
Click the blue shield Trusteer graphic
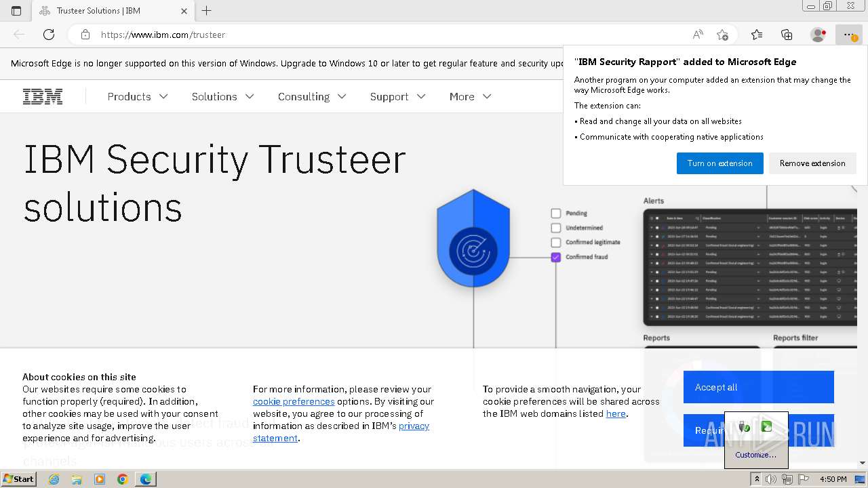click(473, 238)
